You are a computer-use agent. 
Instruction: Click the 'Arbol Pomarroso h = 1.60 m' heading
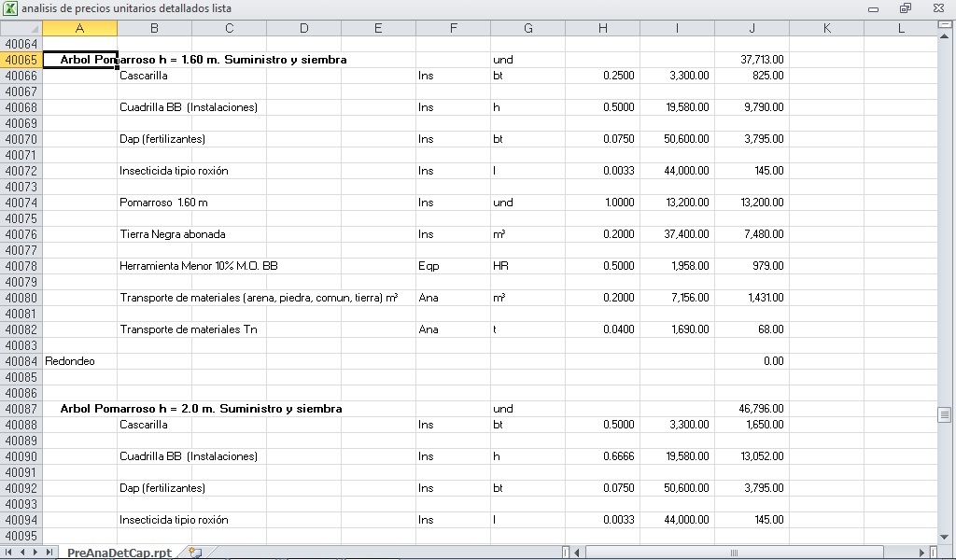203,60
